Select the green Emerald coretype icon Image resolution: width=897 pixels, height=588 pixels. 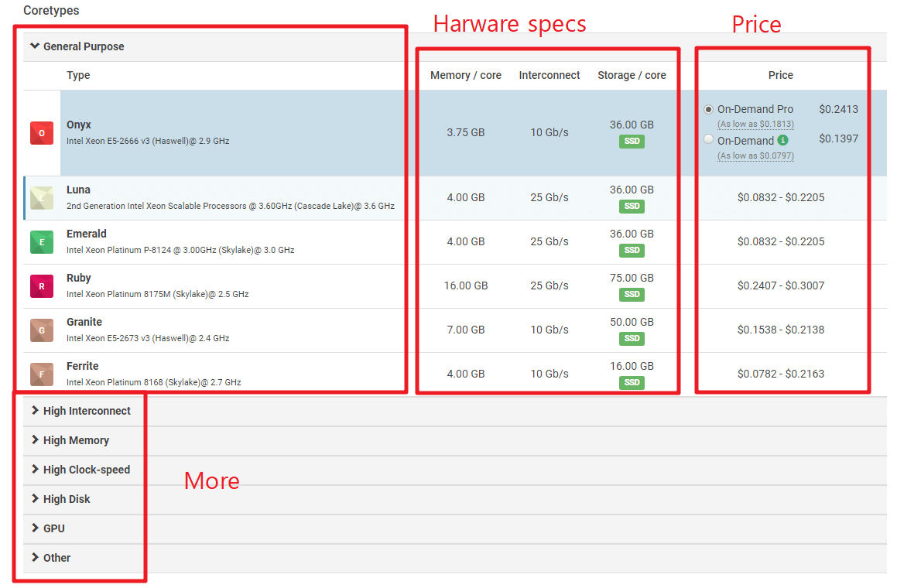click(x=42, y=242)
